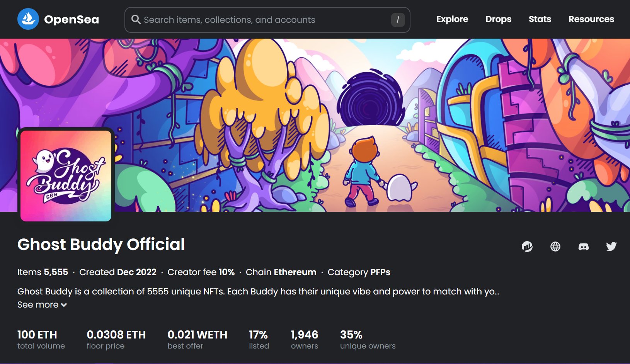This screenshot has height=364, width=630.
Task: Click the 17% listed stat
Action: coord(259,340)
